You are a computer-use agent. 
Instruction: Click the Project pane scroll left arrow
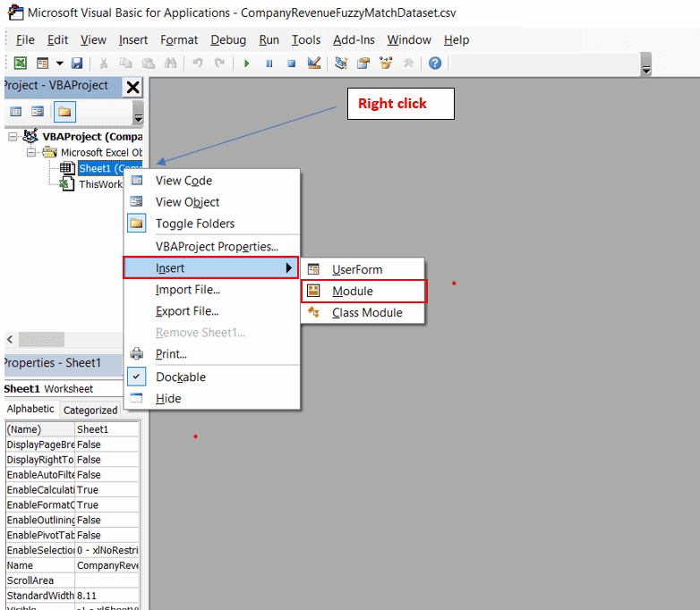(x=10, y=340)
